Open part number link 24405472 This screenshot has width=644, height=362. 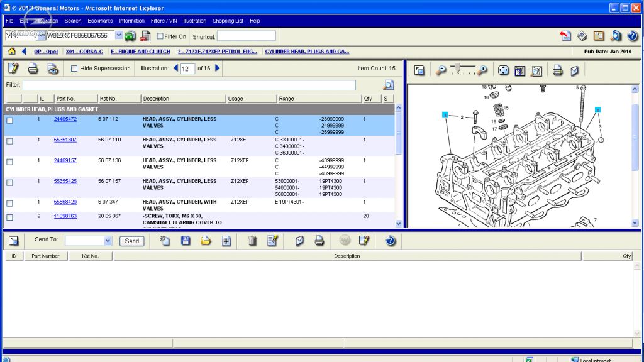[x=65, y=119]
